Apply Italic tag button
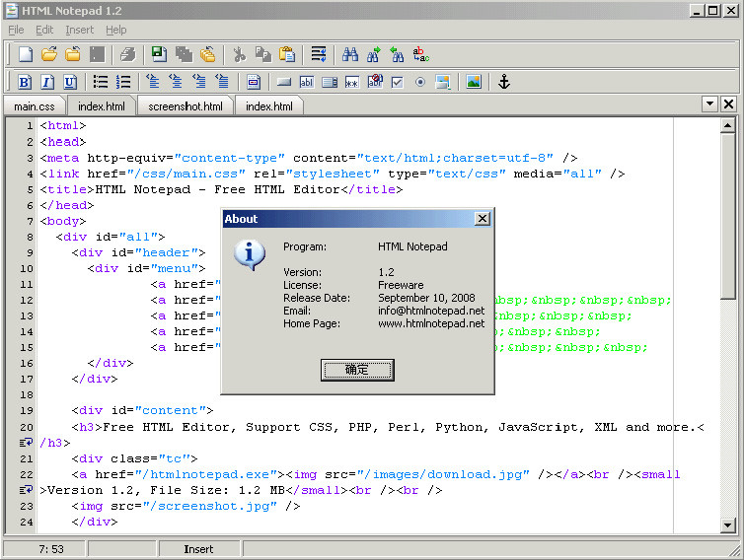Viewport: 744px width, 560px height. point(47,82)
